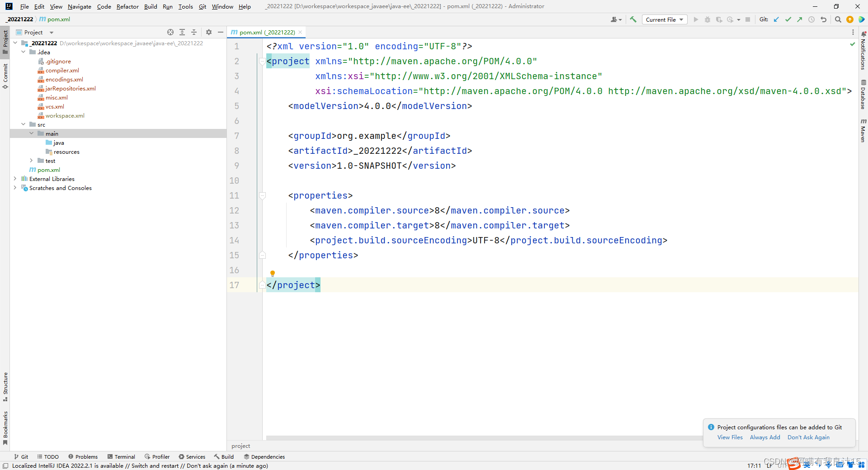The height and width of the screenshot is (470, 868).
Task: Toggle the Commit tool window
Action: 5,76
